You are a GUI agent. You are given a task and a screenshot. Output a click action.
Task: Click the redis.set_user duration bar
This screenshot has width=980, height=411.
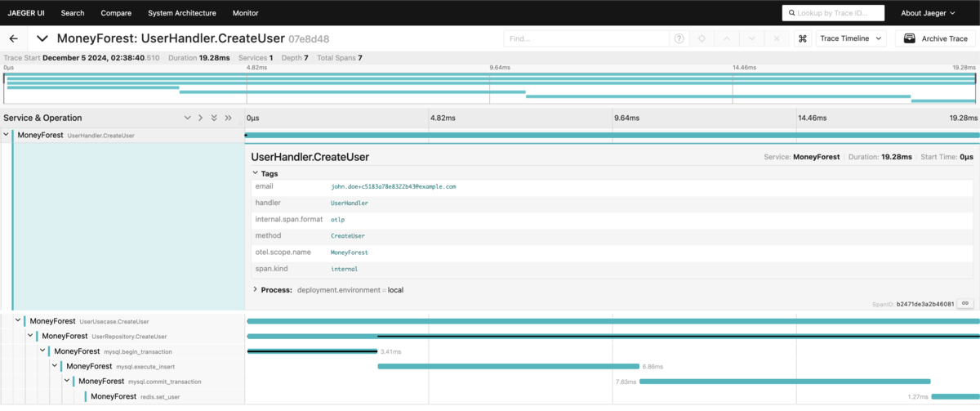pyautogui.click(x=955, y=396)
